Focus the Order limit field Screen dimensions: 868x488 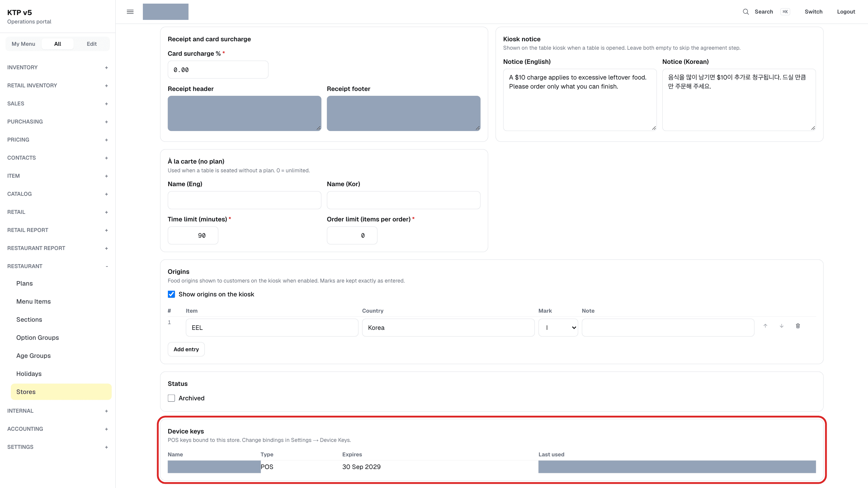tap(352, 235)
